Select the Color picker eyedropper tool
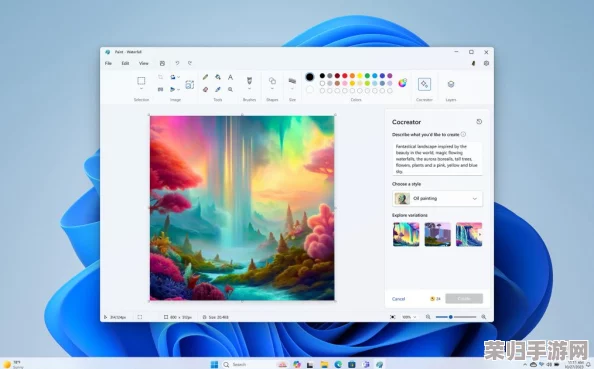Viewport: 594px width, 369px height. 218,89
